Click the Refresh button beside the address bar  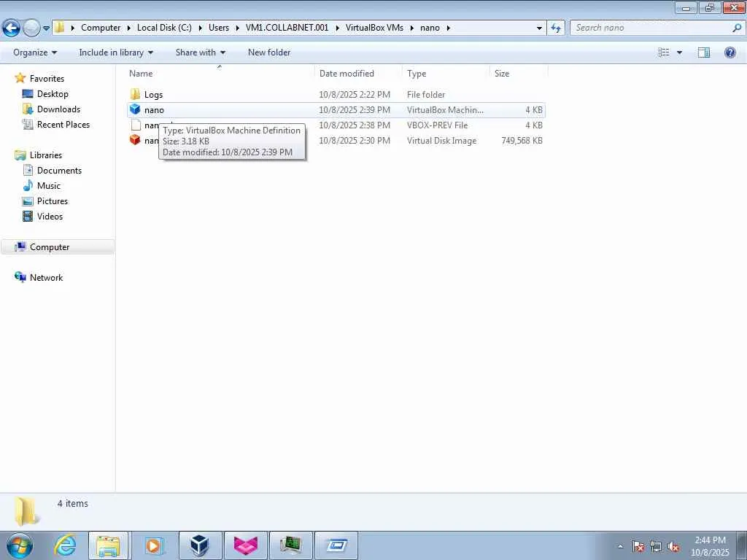pyautogui.click(x=555, y=28)
